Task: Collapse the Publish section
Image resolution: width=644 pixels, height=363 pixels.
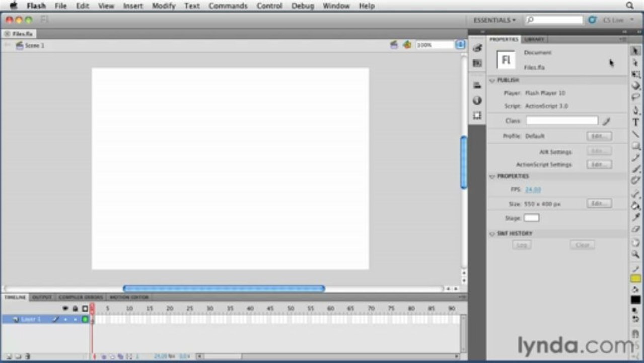Action: [x=492, y=81]
